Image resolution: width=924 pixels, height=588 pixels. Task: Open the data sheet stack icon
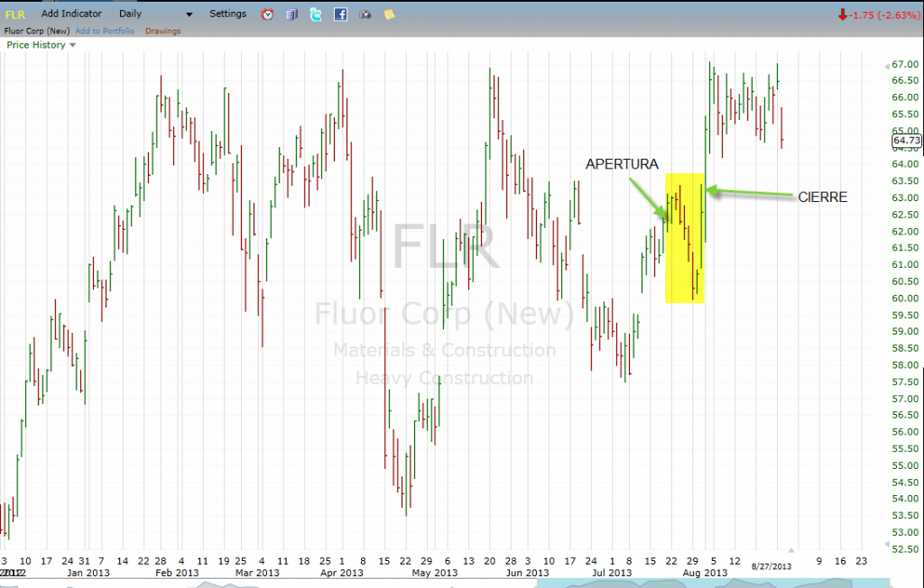point(291,14)
